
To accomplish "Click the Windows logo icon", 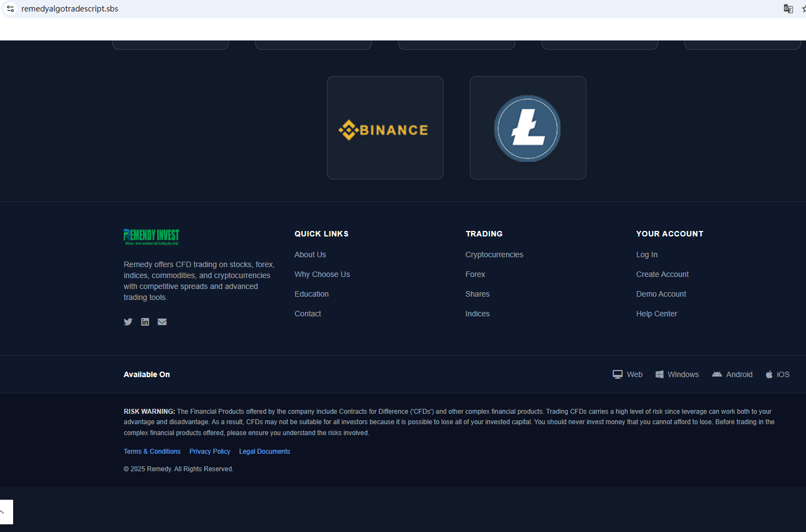I will click(660, 374).
